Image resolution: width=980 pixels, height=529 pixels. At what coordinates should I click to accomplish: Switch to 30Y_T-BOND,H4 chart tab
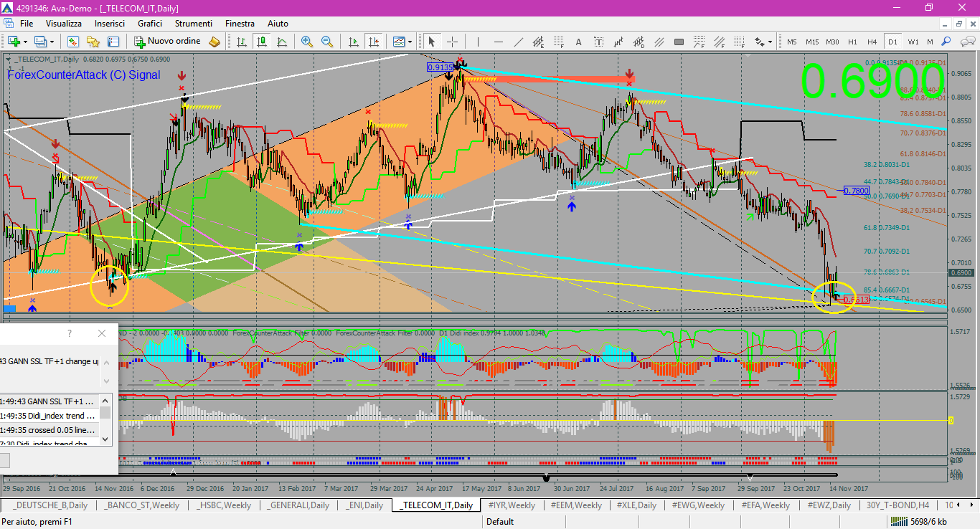tap(897, 505)
